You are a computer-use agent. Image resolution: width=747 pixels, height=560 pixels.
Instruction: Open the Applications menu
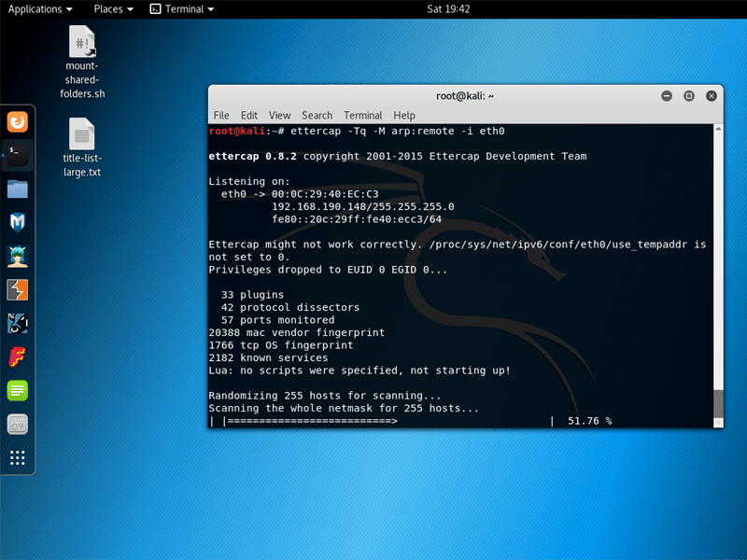click(40, 9)
